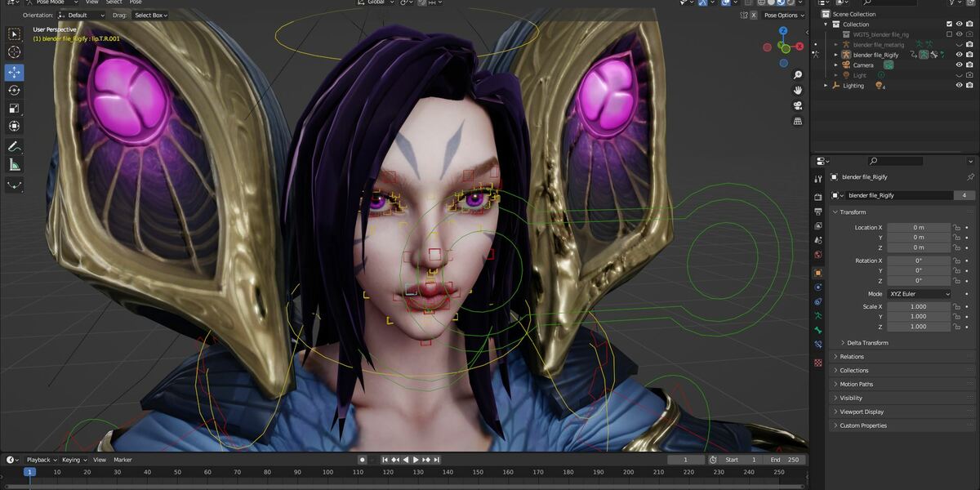Uncheck the Collection exclude checkbox

(949, 24)
